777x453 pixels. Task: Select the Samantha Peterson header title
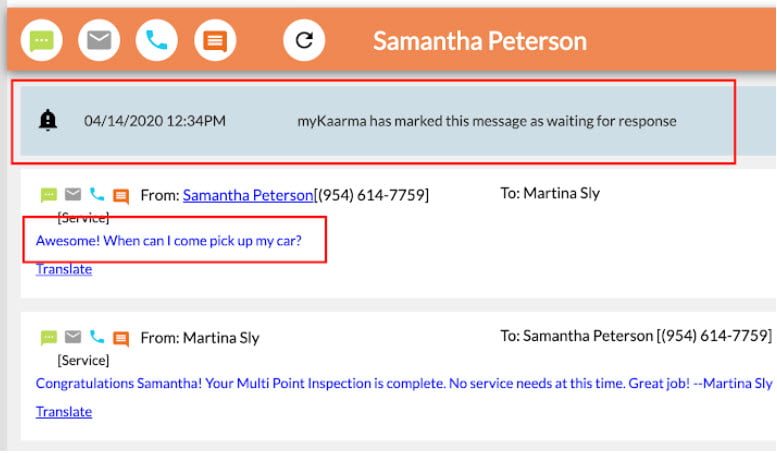480,41
